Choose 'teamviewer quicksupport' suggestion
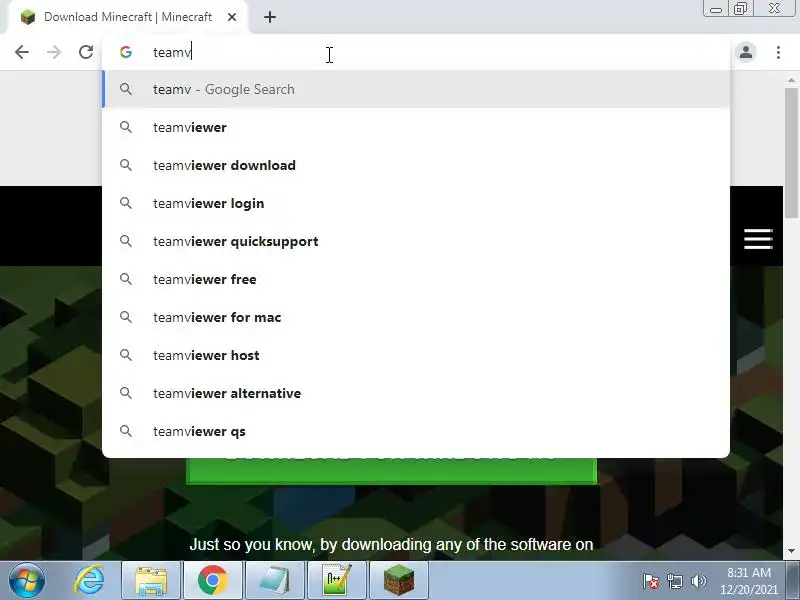The width and height of the screenshot is (800, 600). (416, 241)
